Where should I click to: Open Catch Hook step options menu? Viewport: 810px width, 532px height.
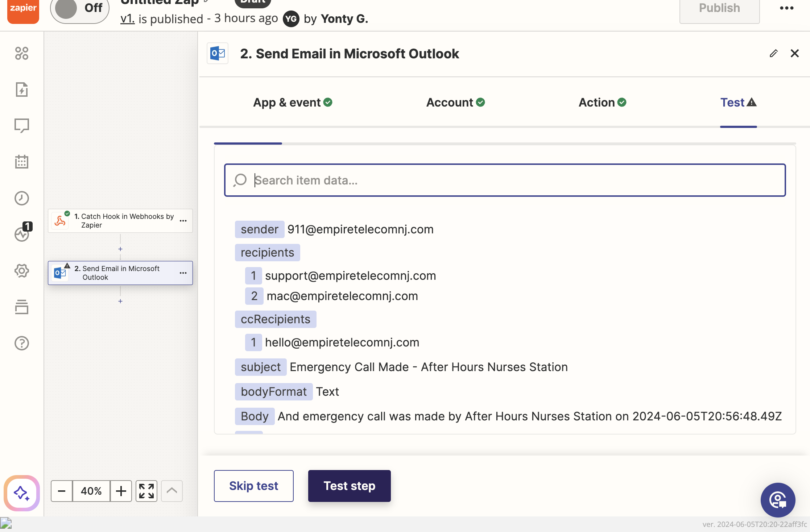(183, 221)
